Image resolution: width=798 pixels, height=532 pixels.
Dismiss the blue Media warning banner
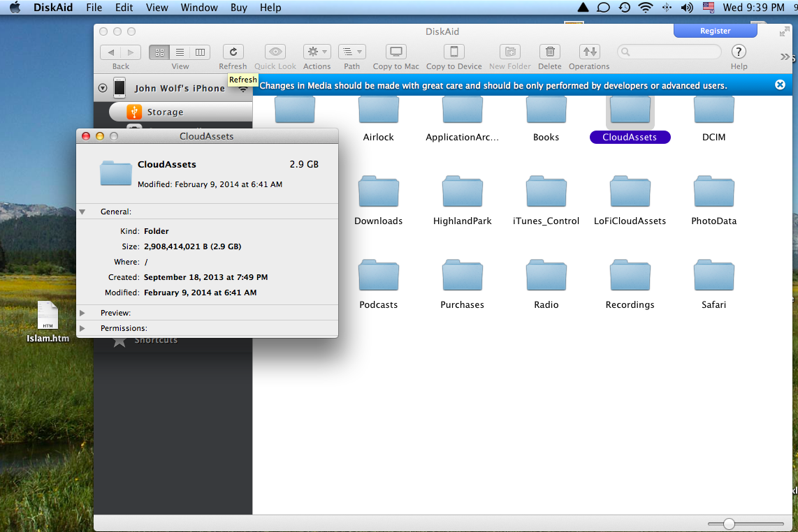780,85
